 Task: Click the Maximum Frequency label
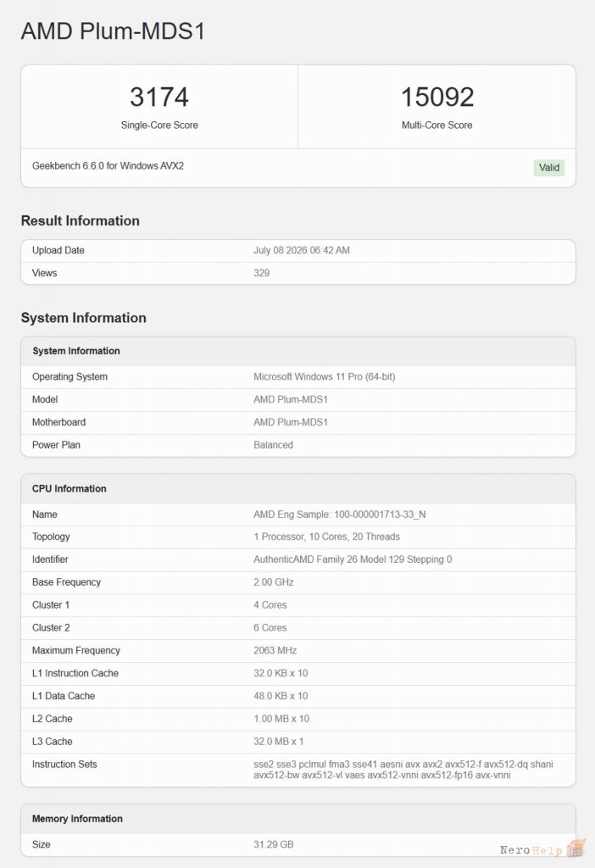click(75, 650)
